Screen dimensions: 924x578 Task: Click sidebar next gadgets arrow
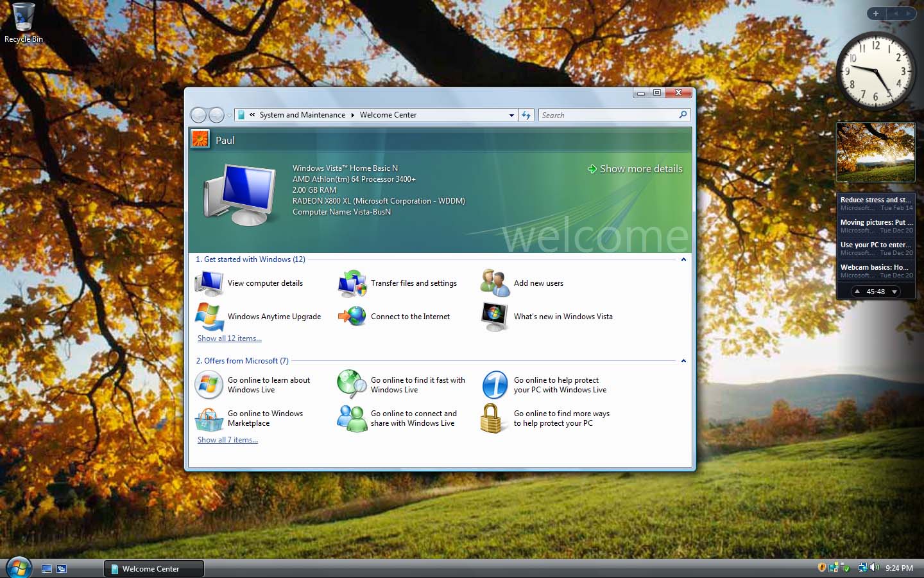point(909,13)
